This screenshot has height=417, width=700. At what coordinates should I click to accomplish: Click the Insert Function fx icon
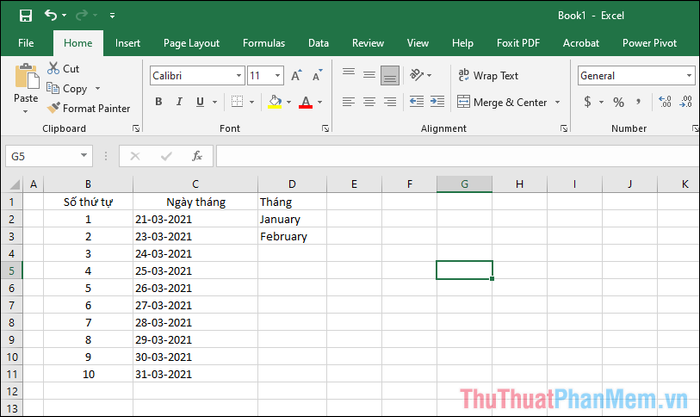coord(197,156)
